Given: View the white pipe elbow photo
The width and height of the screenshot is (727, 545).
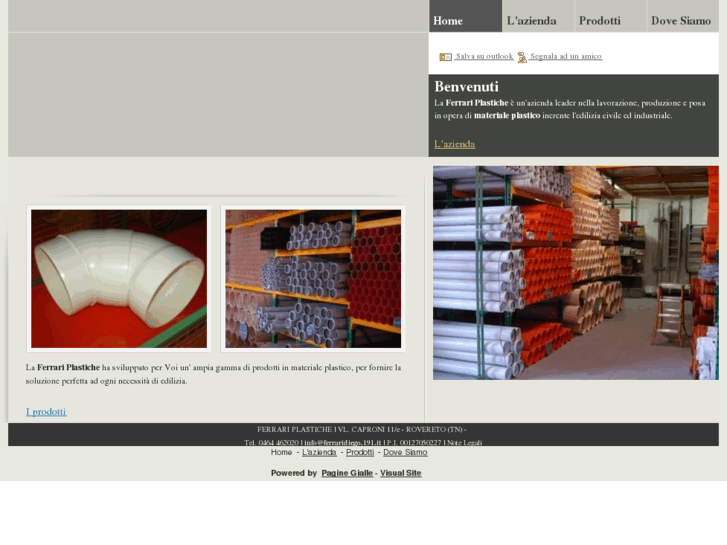Looking at the screenshot, I should coord(119,278).
